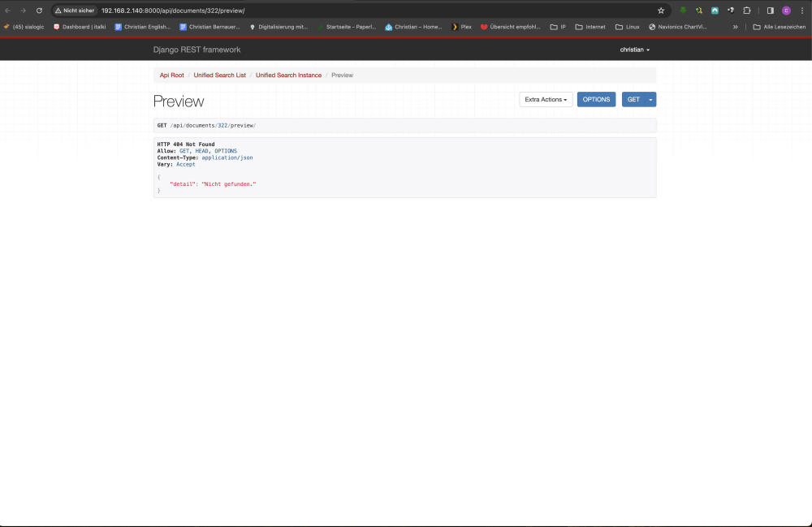Open the Linux bookmarks folder
The image size is (812, 527).
[x=627, y=27]
